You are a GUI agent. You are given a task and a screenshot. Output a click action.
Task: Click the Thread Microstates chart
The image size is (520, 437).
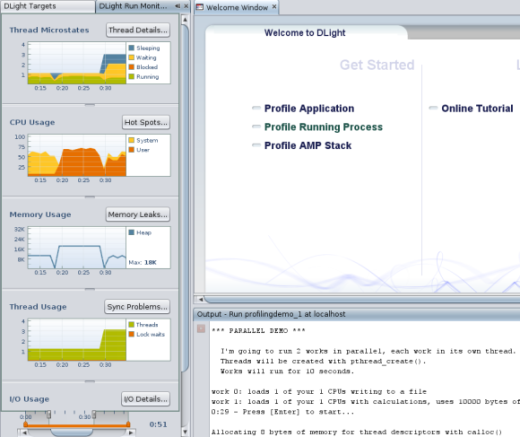[77, 63]
